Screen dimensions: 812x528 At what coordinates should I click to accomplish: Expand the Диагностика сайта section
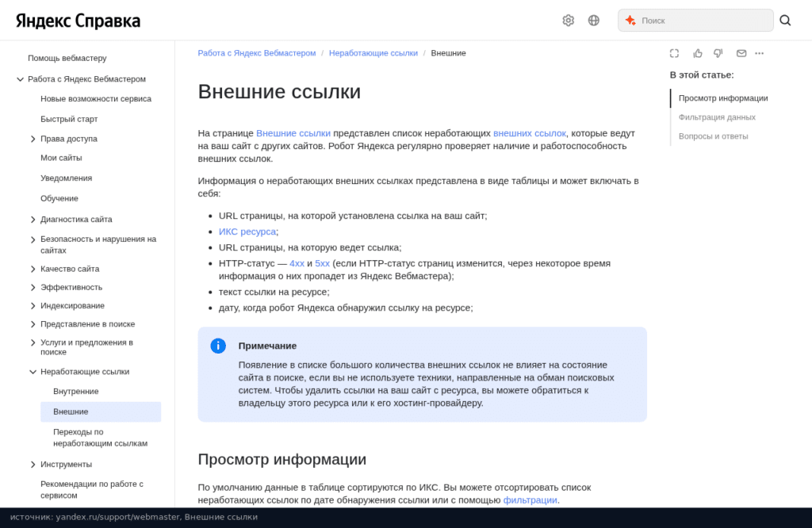[33, 220]
